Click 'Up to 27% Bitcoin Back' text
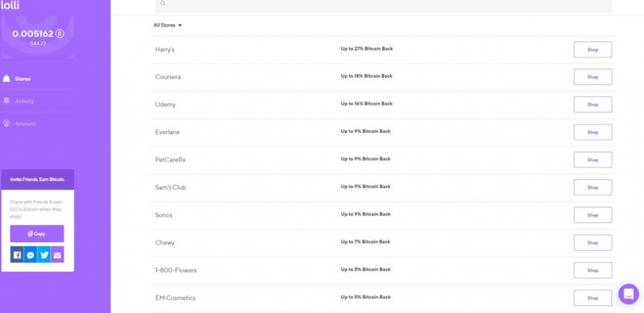Image resolution: width=644 pixels, height=313 pixels. [x=367, y=48]
